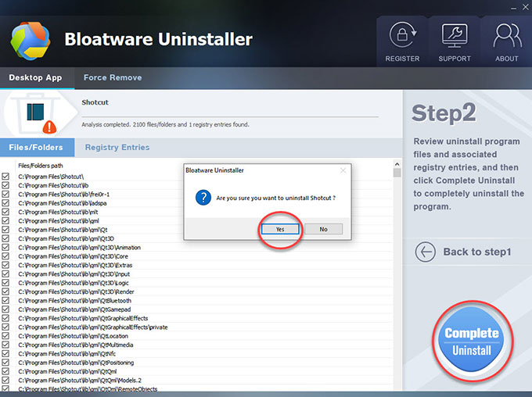Toggle the qml\QtLocation checkbox
The width and height of the screenshot is (532, 397).
tap(5, 336)
